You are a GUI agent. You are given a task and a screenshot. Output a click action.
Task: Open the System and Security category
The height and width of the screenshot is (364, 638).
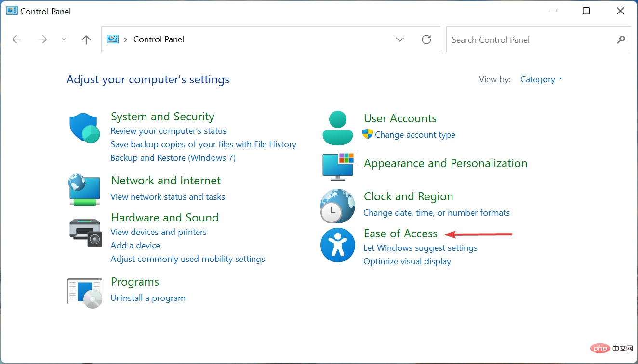162,117
